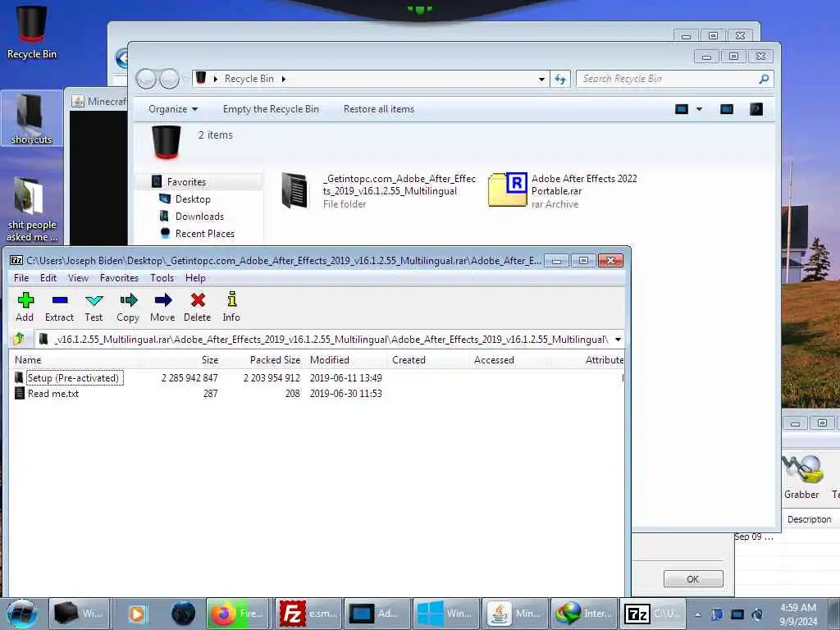840x630 pixels.
Task: Open Info for the selected item
Action: click(231, 307)
